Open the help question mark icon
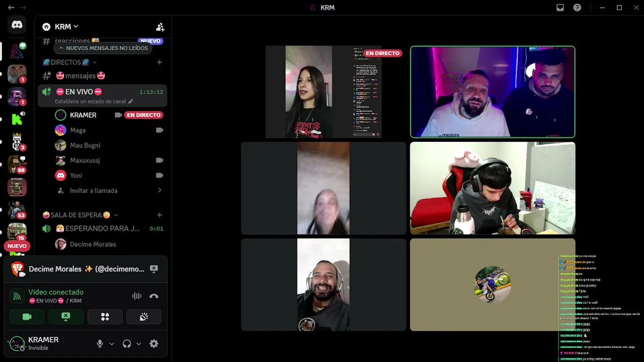 tap(577, 8)
